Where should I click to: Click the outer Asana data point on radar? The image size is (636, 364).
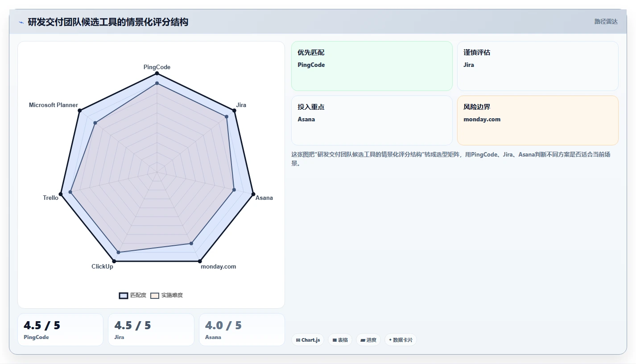[x=253, y=194]
